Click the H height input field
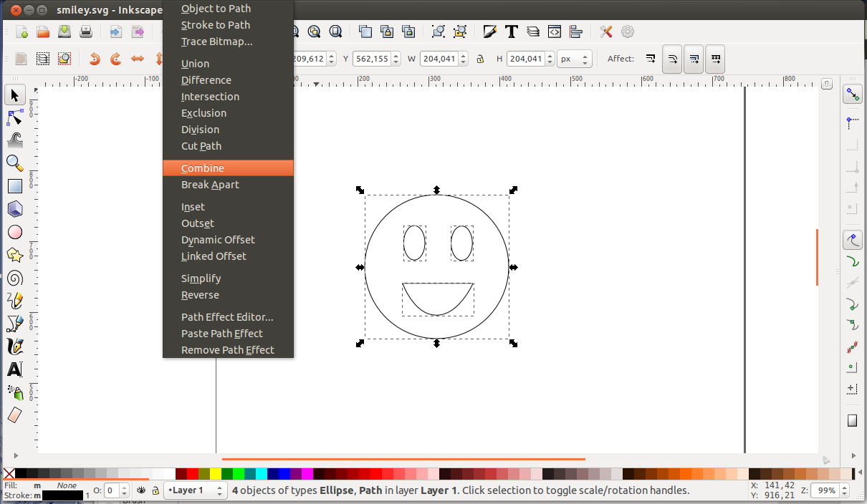Viewport: 867px width, 504px height. tap(526, 59)
